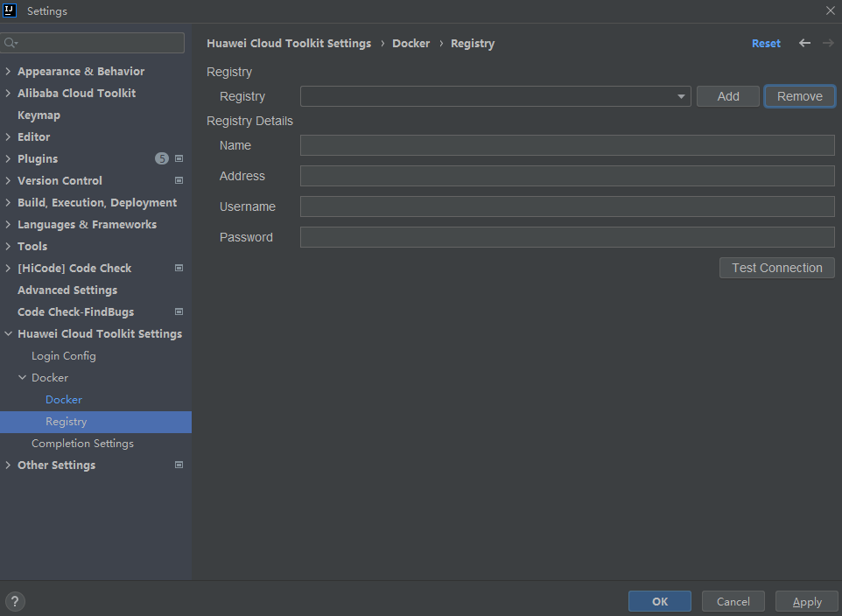Click the Test Connection button
The height and width of the screenshot is (616, 842).
point(776,268)
